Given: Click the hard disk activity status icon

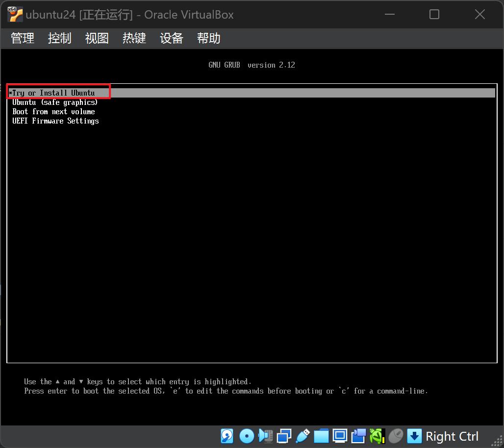Looking at the screenshot, I should point(227,436).
